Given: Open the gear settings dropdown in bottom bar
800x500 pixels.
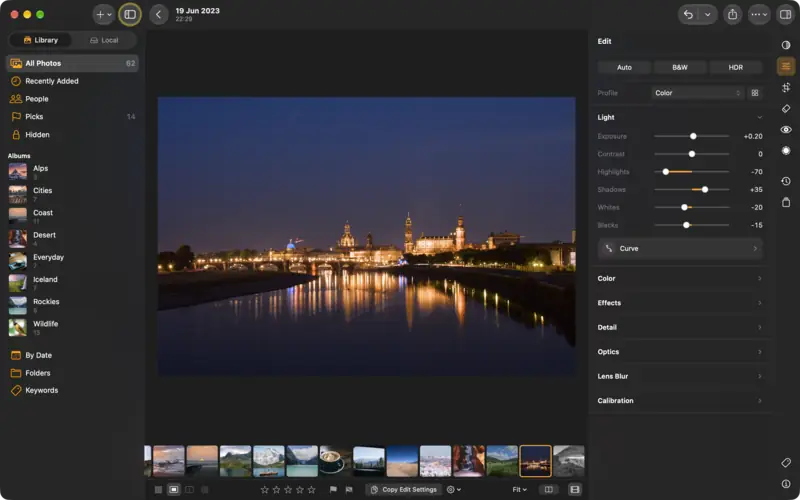Looking at the screenshot, I should 454,490.
